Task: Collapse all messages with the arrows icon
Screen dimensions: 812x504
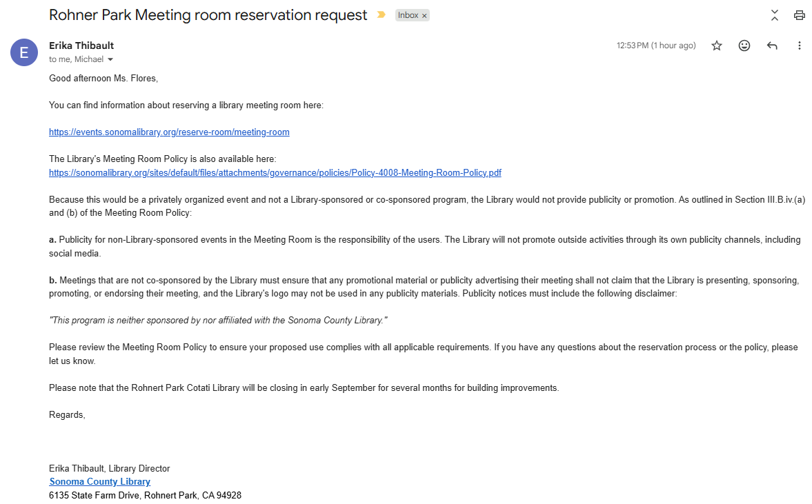Action: 775,15
